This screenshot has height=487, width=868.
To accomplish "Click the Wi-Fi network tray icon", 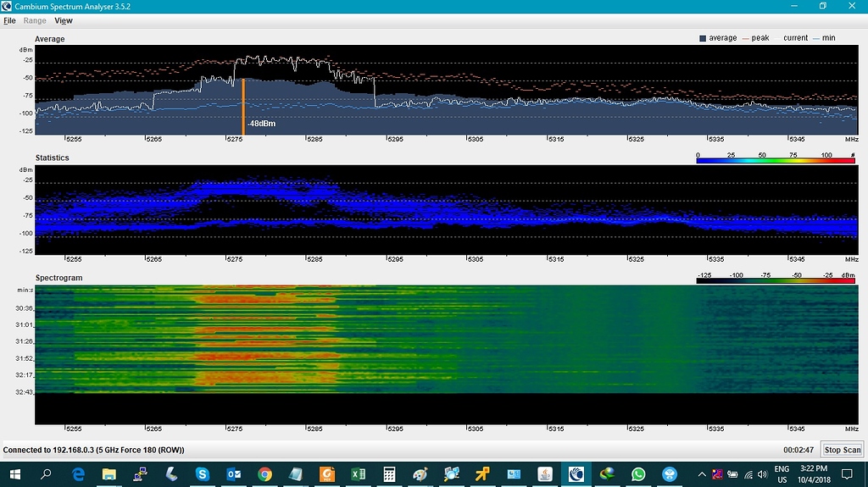I will (x=748, y=474).
